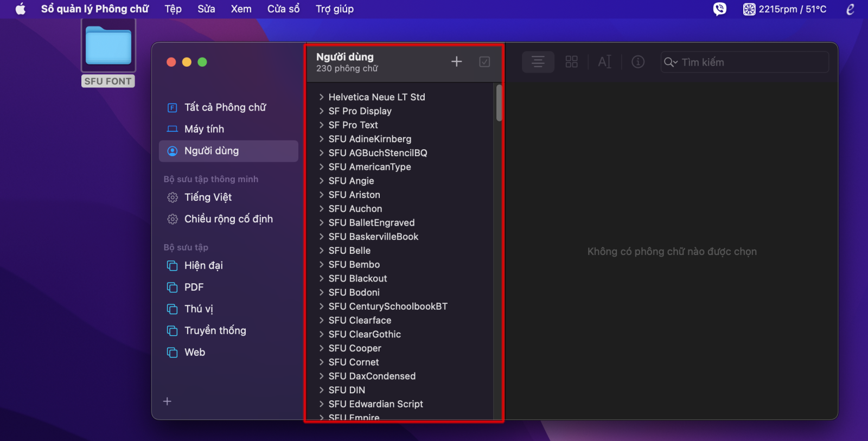Open the Cửa sổ menu
Viewport: 868px width, 441px height.
(x=283, y=9)
